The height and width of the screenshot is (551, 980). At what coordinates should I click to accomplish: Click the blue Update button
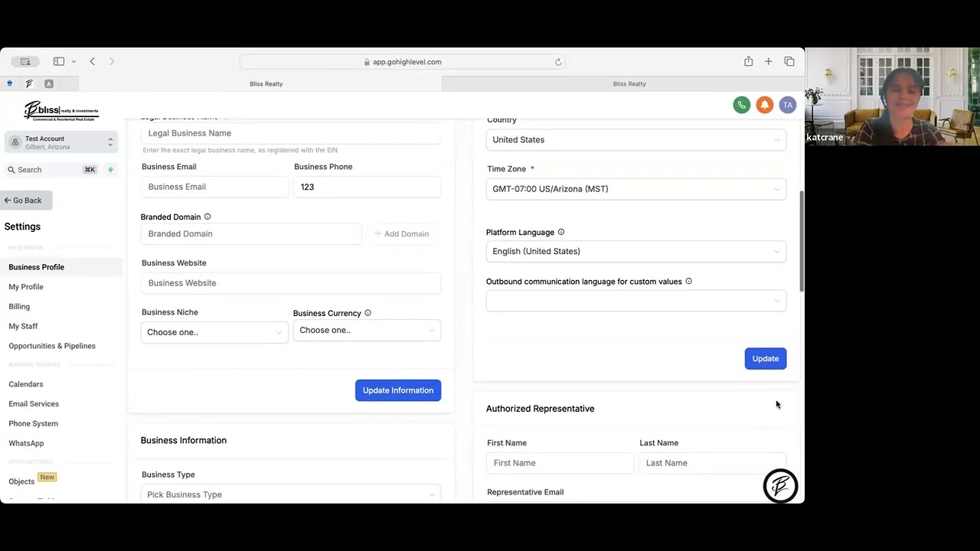click(765, 359)
